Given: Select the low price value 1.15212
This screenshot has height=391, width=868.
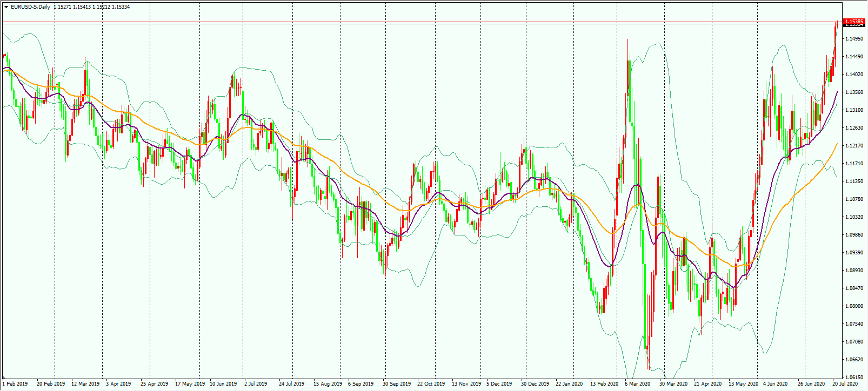Looking at the screenshot, I should pos(101,7).
